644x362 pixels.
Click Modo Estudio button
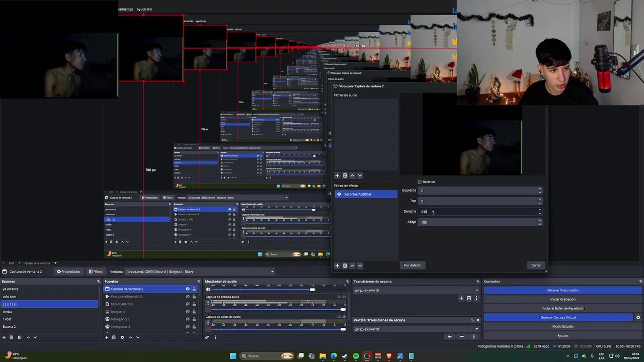click(x=562, y=326)
